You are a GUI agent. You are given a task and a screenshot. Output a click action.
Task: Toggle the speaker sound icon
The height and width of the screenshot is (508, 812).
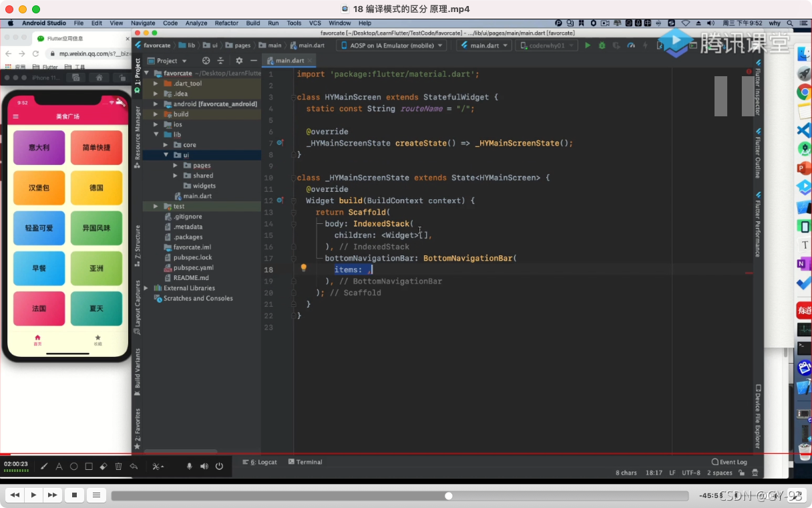[x=204, y=467]
